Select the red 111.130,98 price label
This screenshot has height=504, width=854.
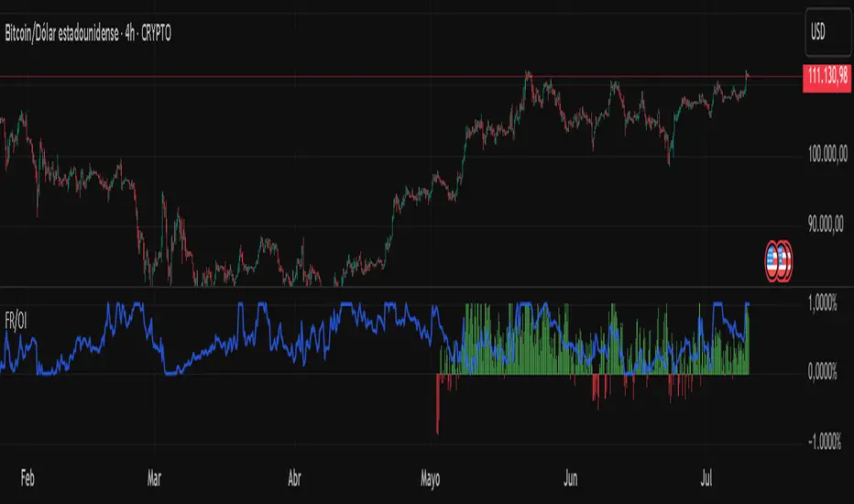tap(827, 77)
